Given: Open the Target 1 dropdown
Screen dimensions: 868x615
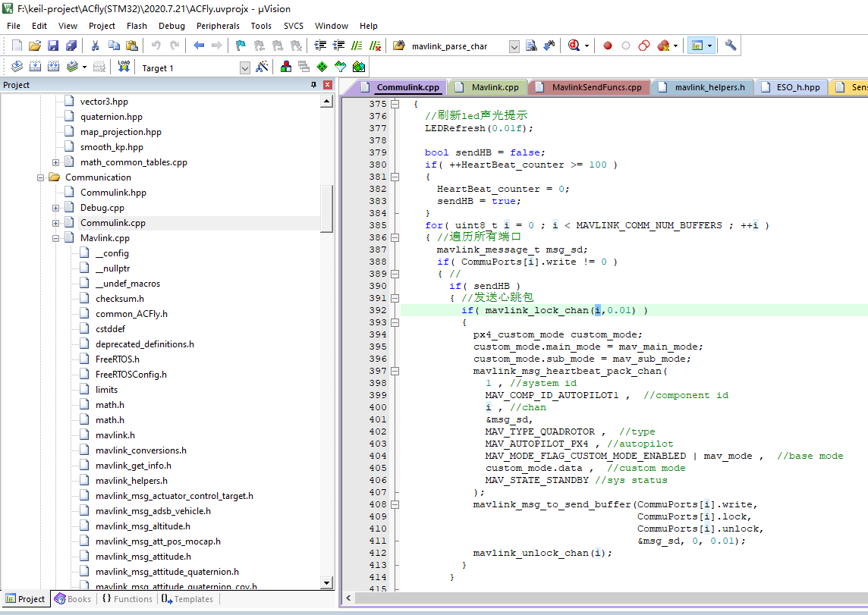Looking at the screenshot, I should coord(244,68).
